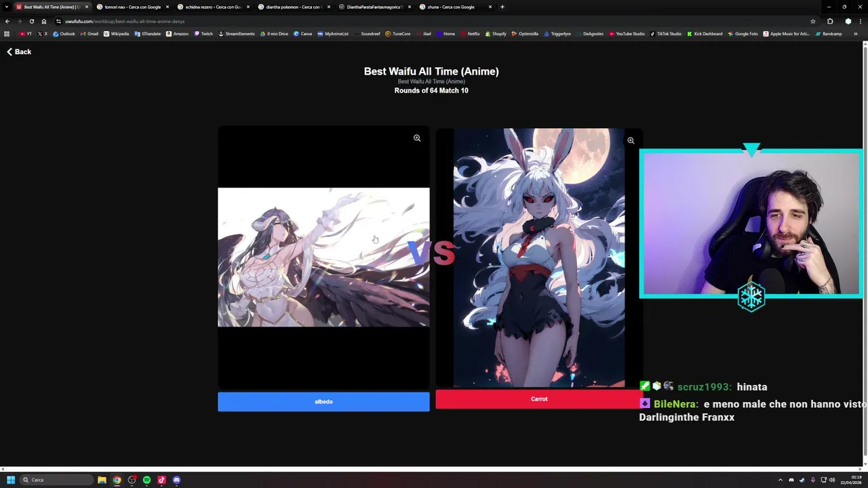Screen dimensions: 868x488
Task: Open the TikTok Studio bookmark
Action: pos(666,34)
